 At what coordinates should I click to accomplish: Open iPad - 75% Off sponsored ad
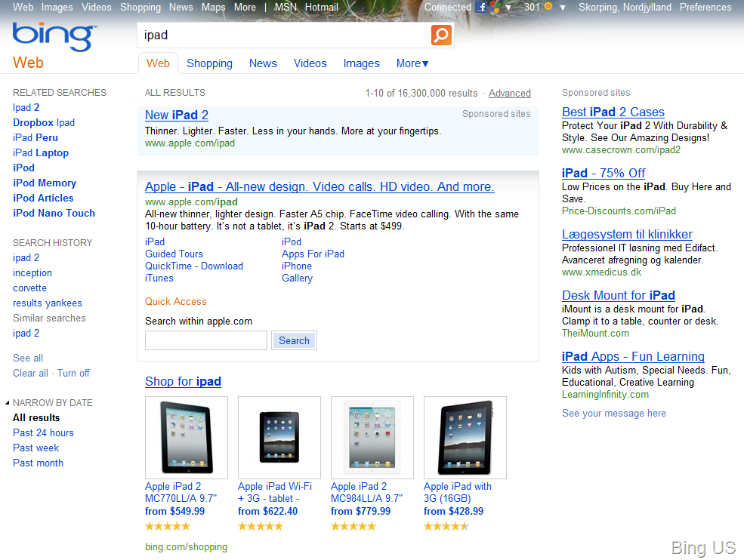[603, 173]
